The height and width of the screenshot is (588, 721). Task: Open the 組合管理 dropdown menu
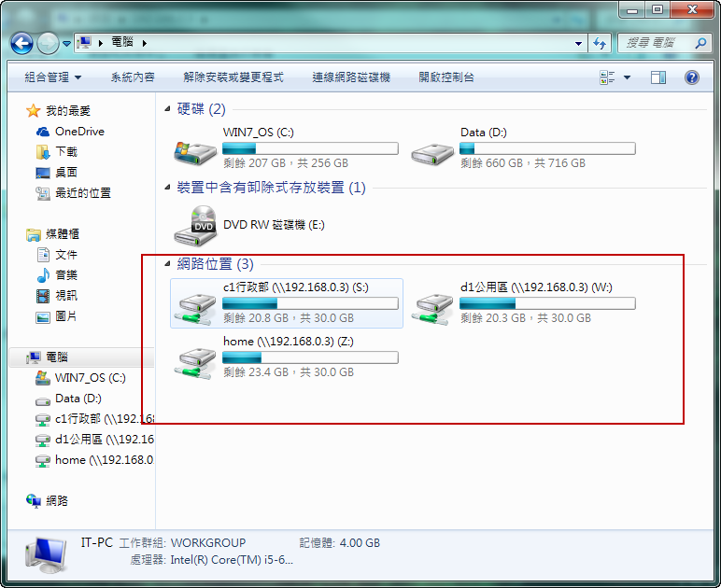tap(52, 77)
